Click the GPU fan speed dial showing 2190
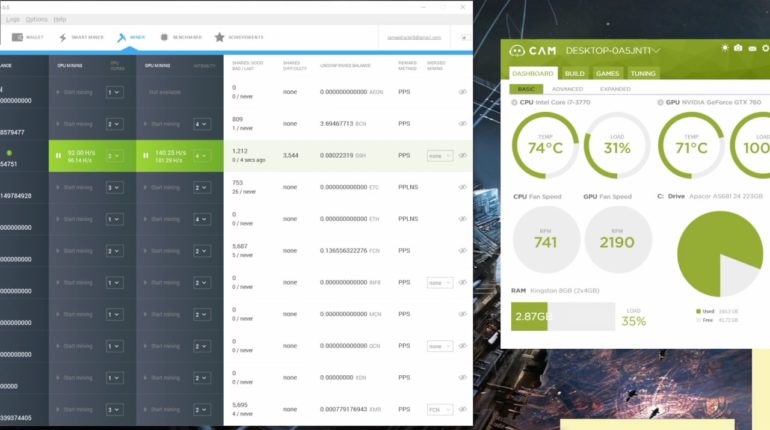770x430 pixels. [618, 240]
